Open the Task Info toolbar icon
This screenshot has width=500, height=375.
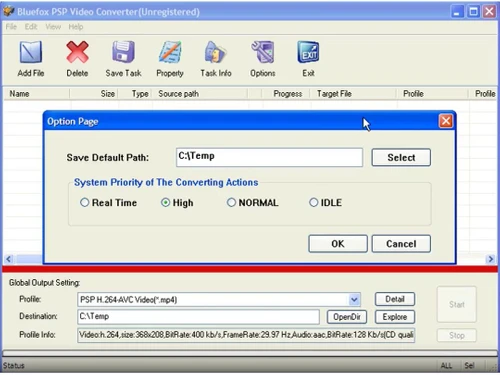(216, 52)
